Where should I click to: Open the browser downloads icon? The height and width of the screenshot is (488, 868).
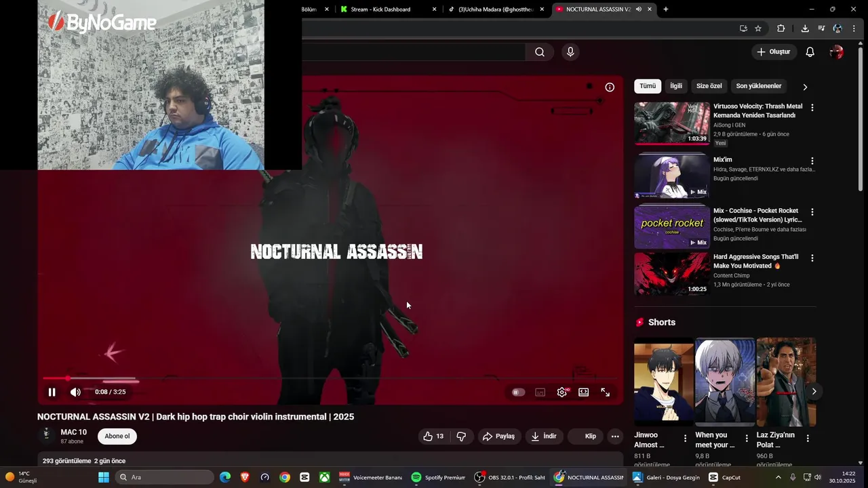point(805,28)
